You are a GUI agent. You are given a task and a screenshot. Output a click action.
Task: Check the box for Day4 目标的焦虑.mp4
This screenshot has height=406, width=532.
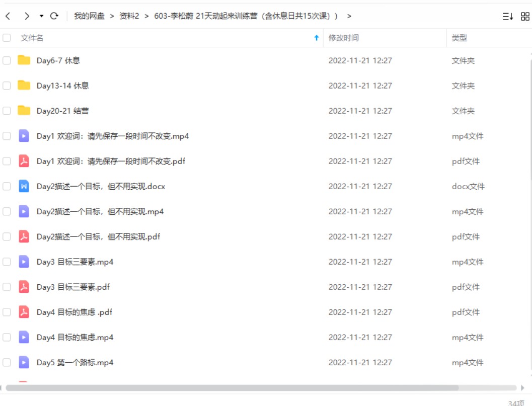(x=7, y=337)
